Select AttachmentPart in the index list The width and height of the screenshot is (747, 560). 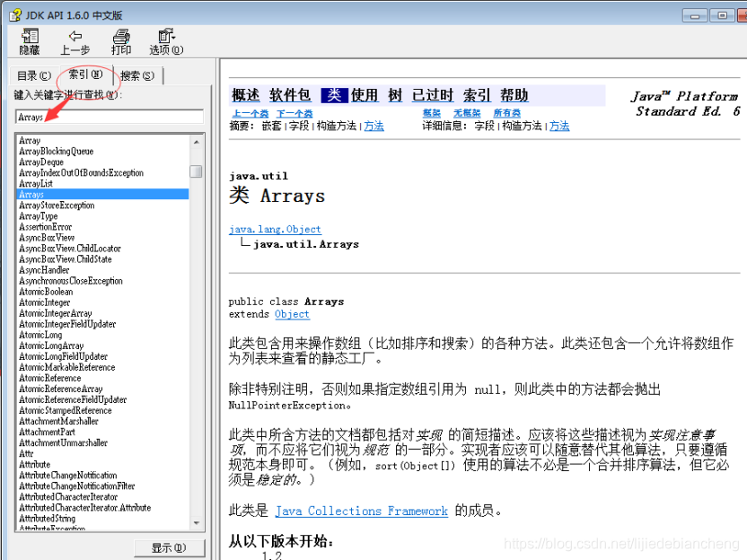[x=47, y=432]
